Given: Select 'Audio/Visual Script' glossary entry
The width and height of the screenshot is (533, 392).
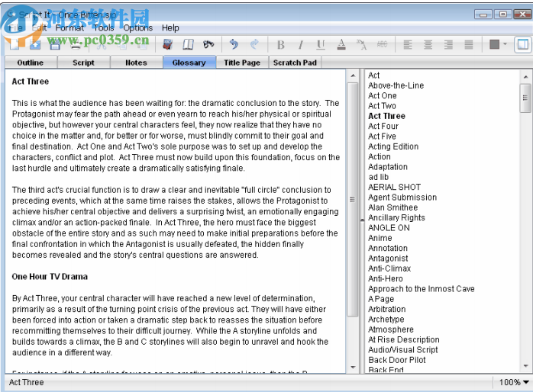Looking at the screenshot, I should (403, 350).
